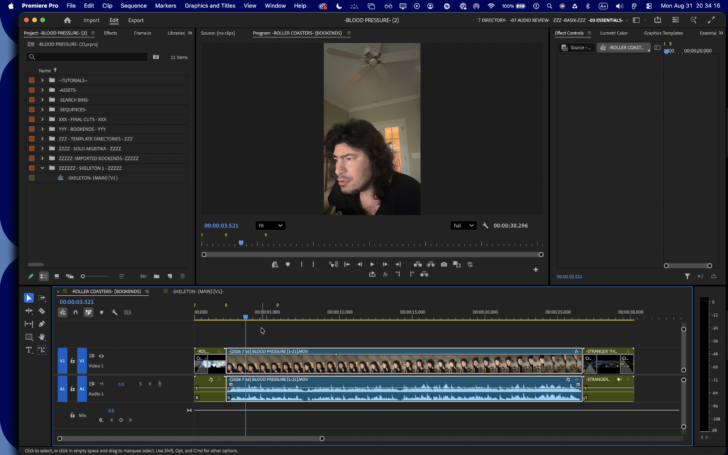Click the Import workspace button
The width and height of the screenshot is (728, 455).
[91, 20]
